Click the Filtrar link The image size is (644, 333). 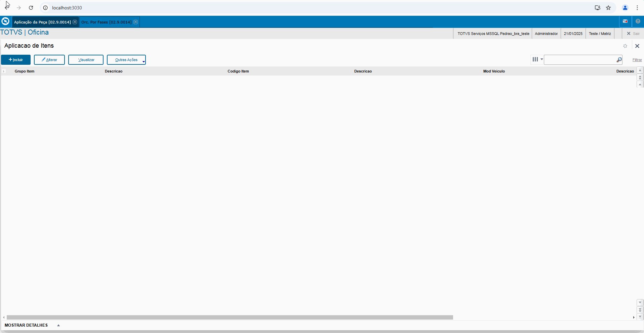point(637,60)
